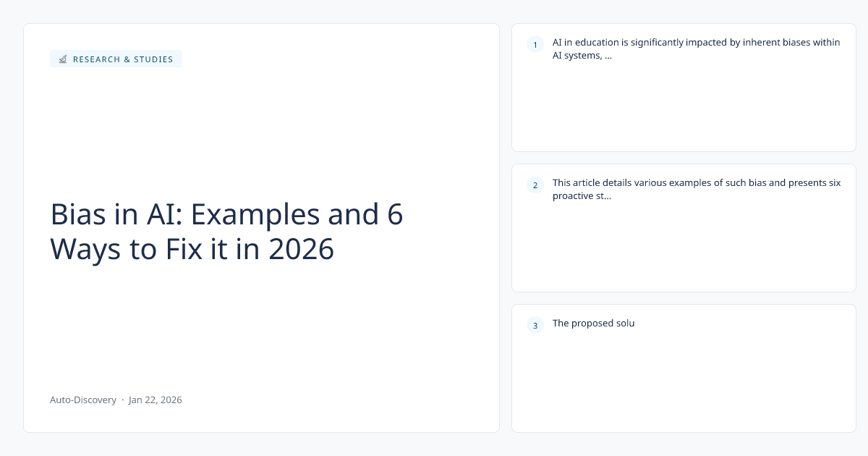Image resolution: width=868 pixels, height=456 pixels.
Task: Select the number 1 badge
Action: 535,45
